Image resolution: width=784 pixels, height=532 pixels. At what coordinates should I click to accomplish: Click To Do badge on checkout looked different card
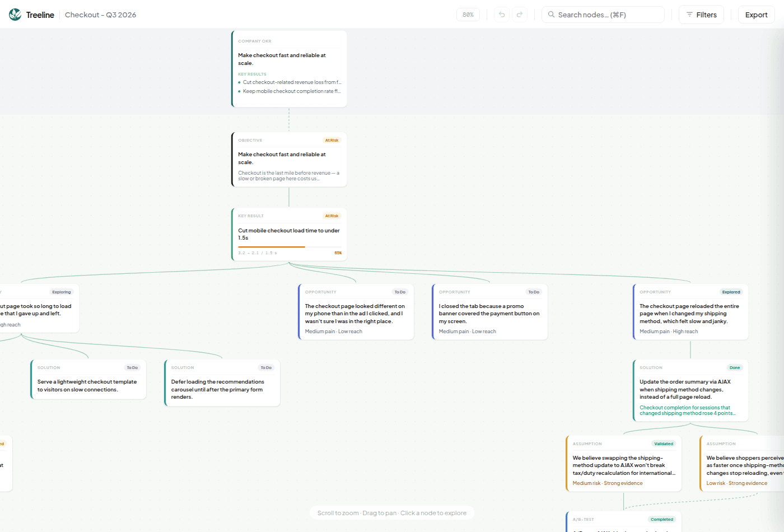400,292
